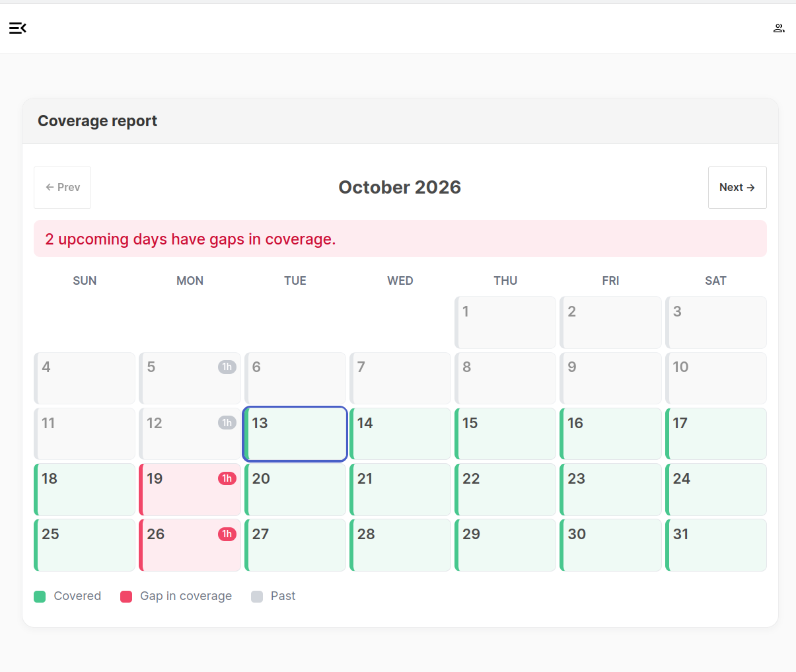Screen dimensions: 796x672
Task: Select covered day October 14
Action: pos(400,433)
